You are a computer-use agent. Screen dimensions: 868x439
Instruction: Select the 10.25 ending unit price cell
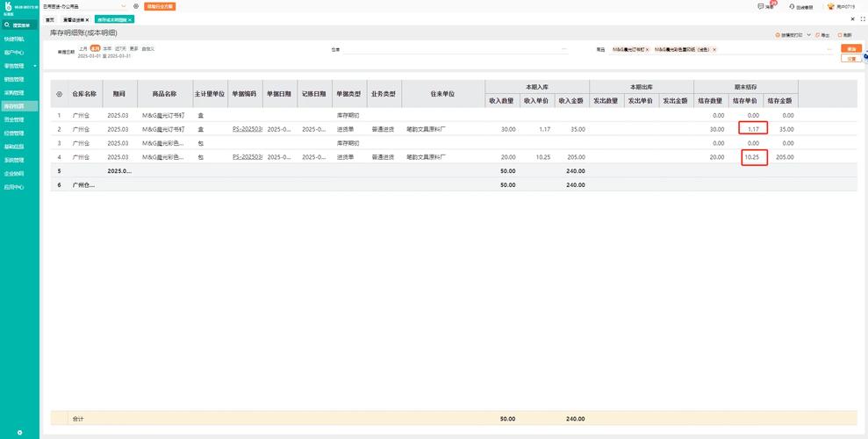click(753, 157)
